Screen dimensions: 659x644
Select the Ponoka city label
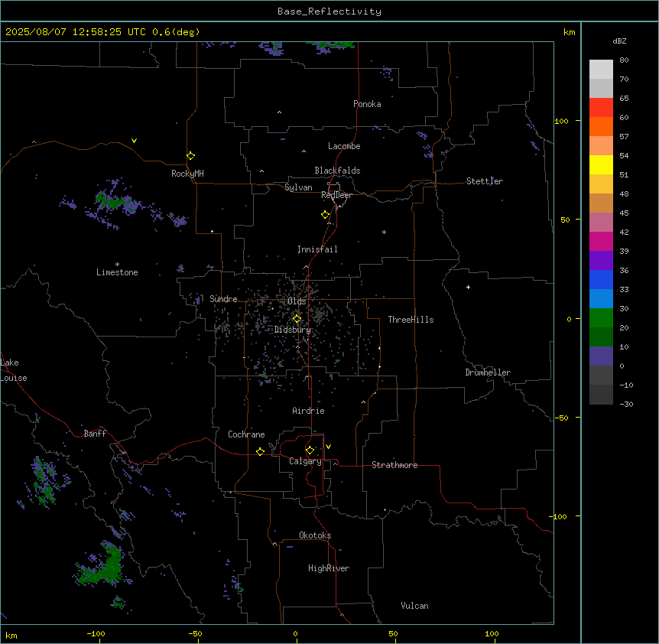(x=367, y=104)
